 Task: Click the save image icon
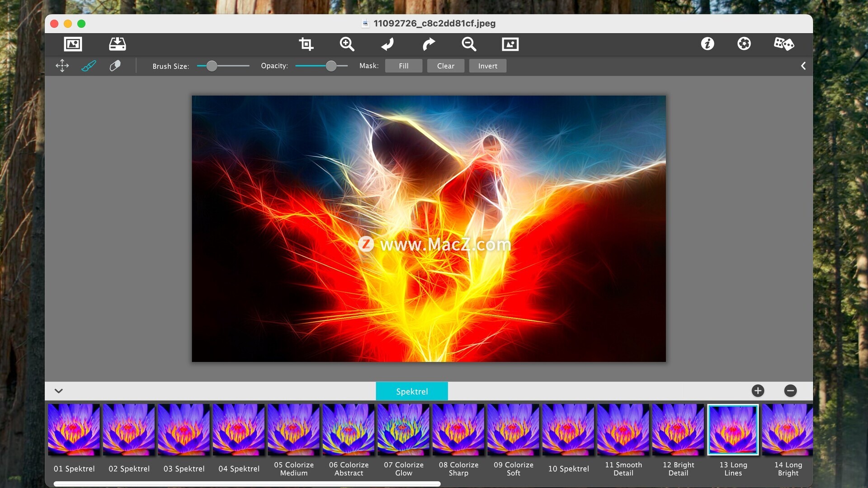118,44
